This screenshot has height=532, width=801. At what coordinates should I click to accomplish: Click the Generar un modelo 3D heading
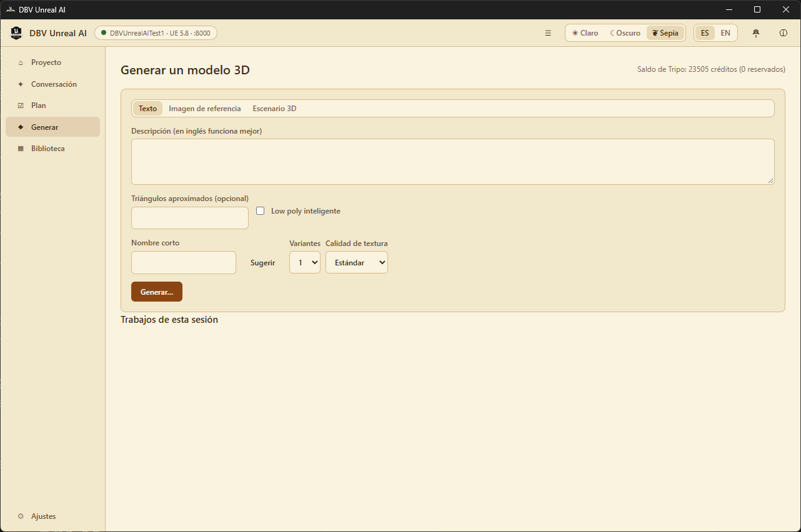point(185,70)
